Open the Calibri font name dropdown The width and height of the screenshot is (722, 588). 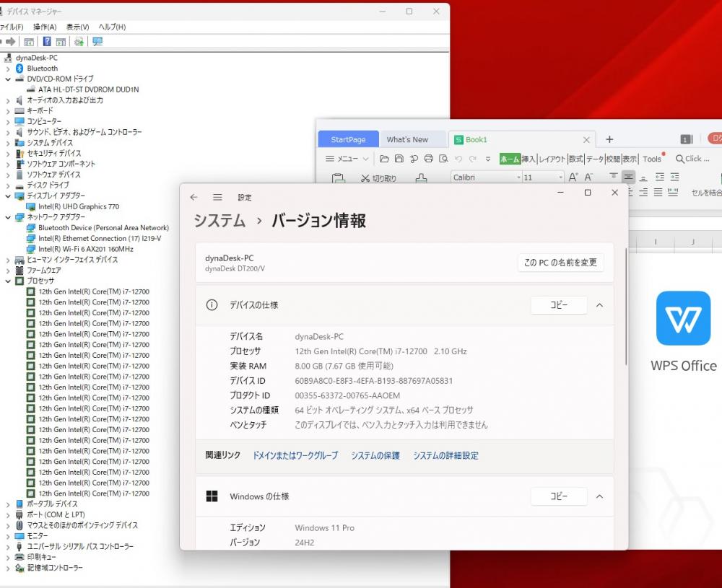(x=518, y=177)
